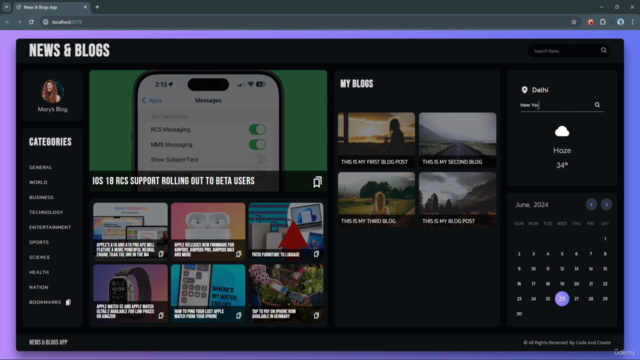The image size is (640, 360).
Task: Select the Sports category
Action: pyautogui.click(x=39, y=242)
